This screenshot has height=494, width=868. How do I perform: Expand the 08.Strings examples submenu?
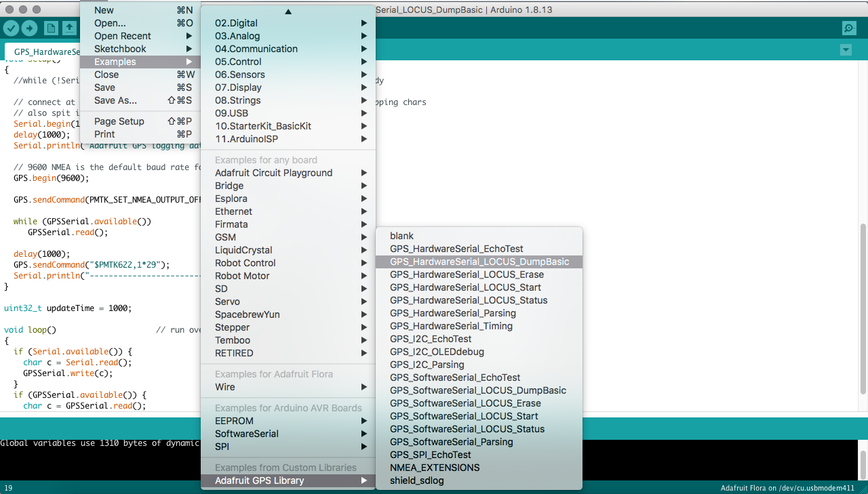click(288, 100)
